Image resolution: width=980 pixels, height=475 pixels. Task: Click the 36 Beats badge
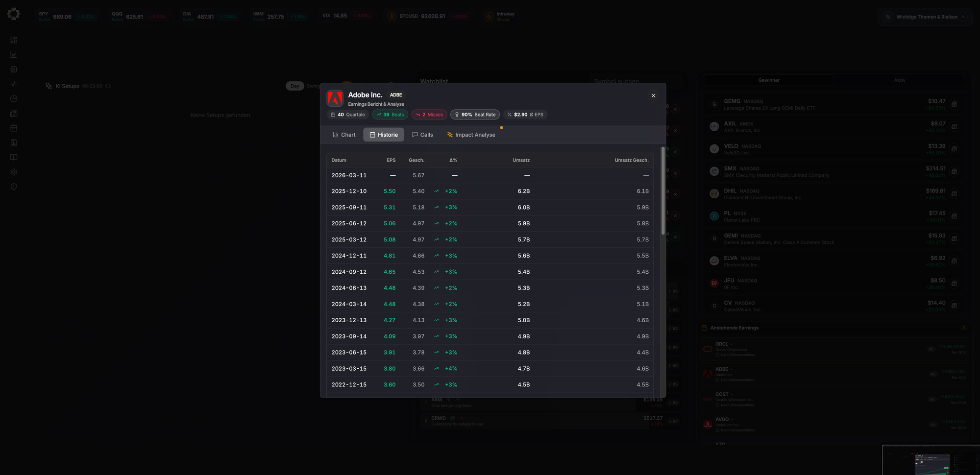point(390,115)
